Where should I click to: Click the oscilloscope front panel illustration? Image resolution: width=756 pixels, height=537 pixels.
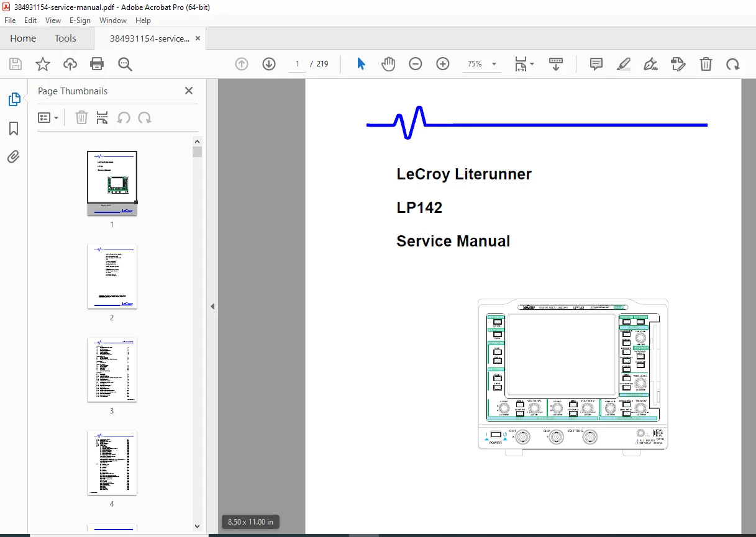(573, 377)
